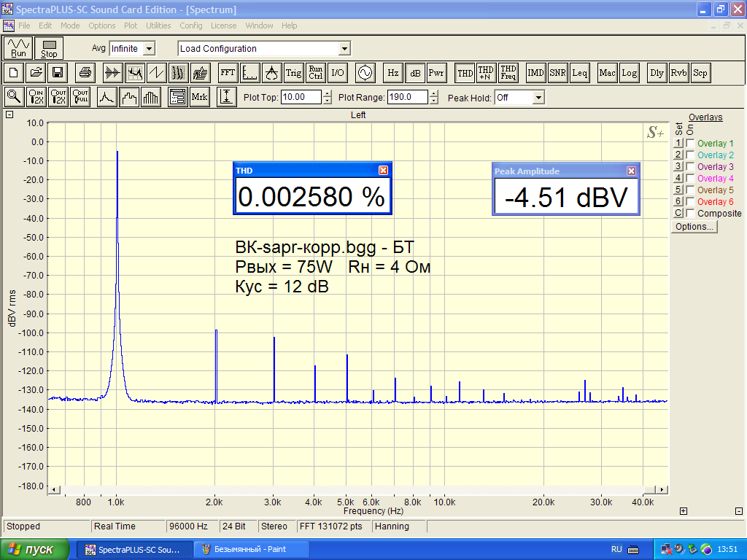Open the signal generator sine-circle icon
This screenshot has height=560, width=747.
(363, 73)
